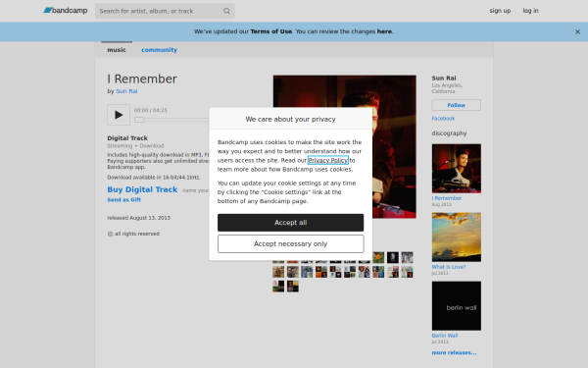Open the Sun Rai artist link under title
The height and width of the screenshot is (368, 588).
coord(126,91)
